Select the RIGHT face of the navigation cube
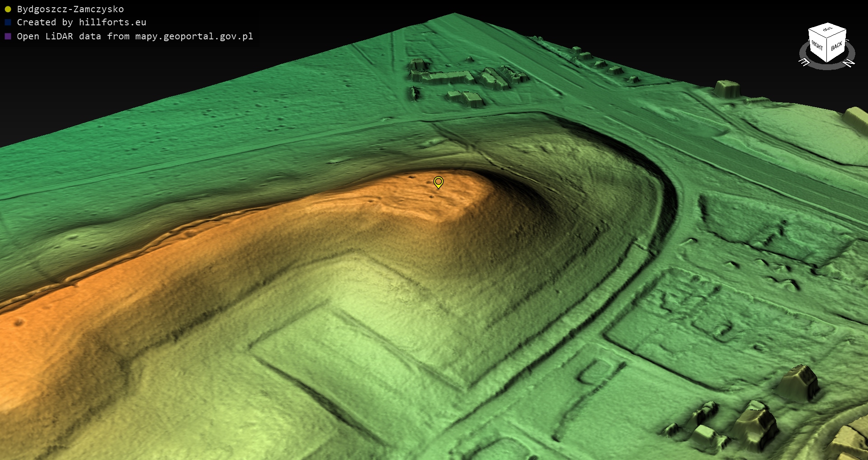The width and height of the screenshot is (868, 460). pyautogui.click(x=817, y=46)
